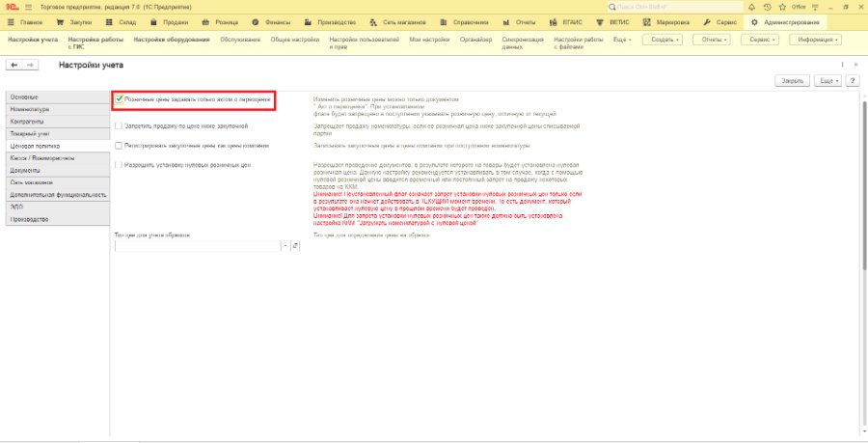Open Настройка работы с ГИС link

[x=95, y=43]
